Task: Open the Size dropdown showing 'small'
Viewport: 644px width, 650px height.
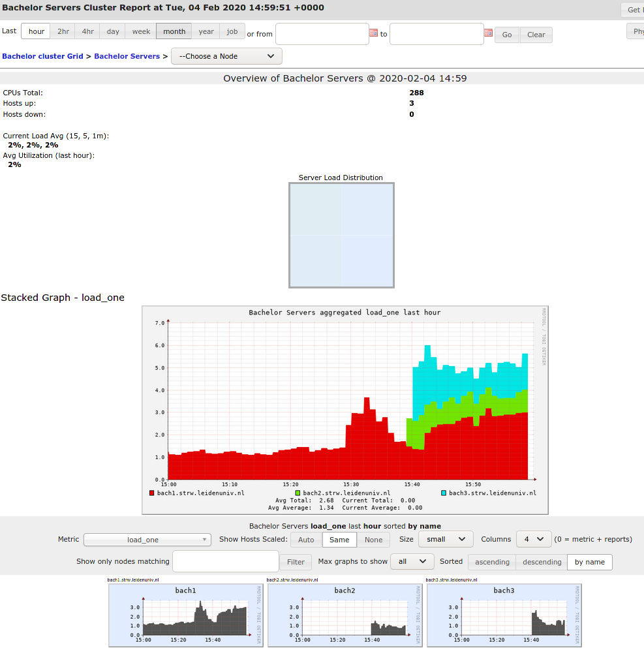Action: [x=445, y=539]
